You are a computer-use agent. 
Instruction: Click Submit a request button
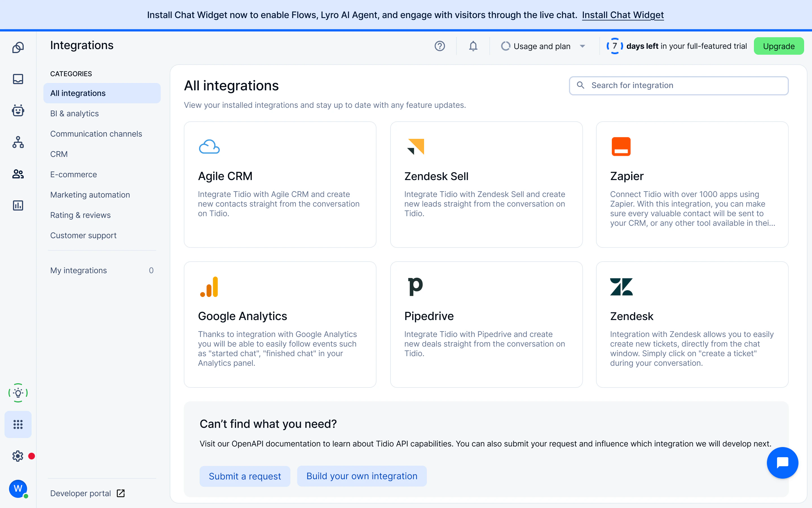[245, 476]
